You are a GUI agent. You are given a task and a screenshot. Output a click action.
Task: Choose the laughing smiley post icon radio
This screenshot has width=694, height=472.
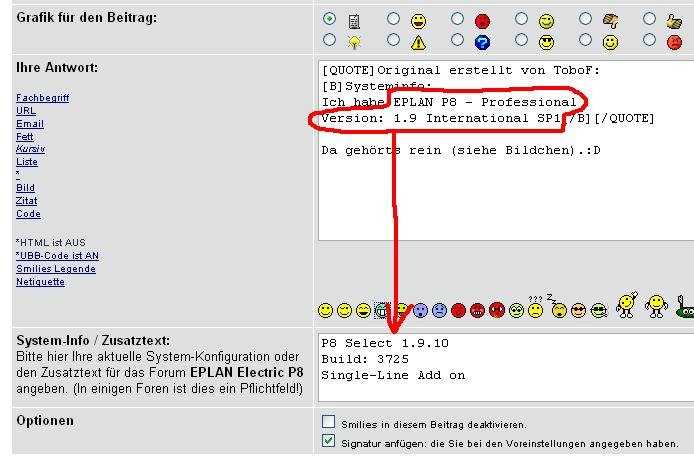pyautogui.click(x=393, y=19)
